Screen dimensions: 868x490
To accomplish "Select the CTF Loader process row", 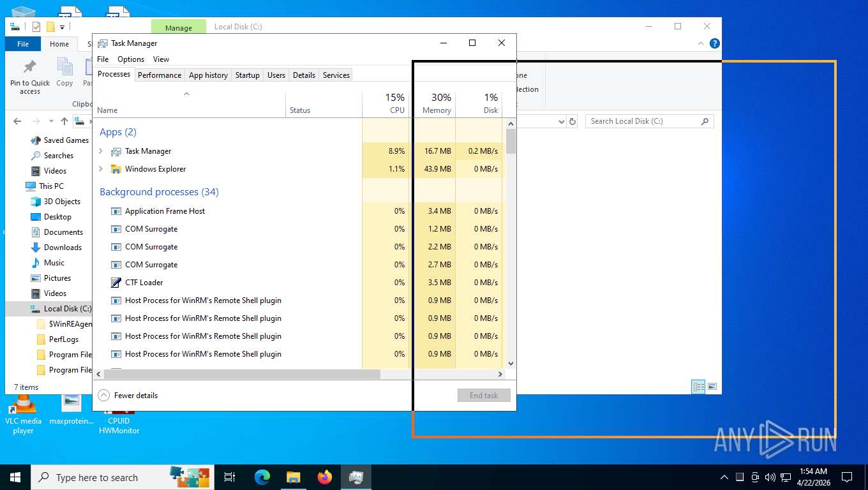I will point(297,283).
